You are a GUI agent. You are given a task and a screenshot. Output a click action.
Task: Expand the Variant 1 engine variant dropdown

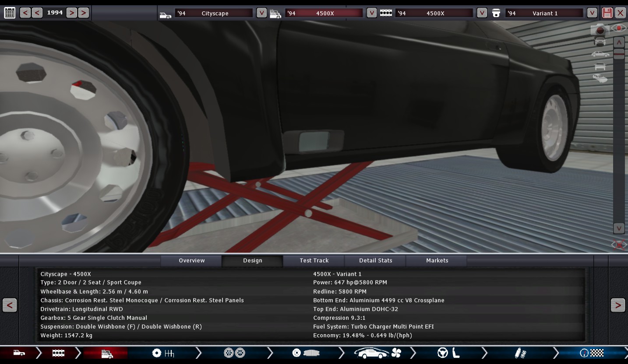(x=592, y=13)
